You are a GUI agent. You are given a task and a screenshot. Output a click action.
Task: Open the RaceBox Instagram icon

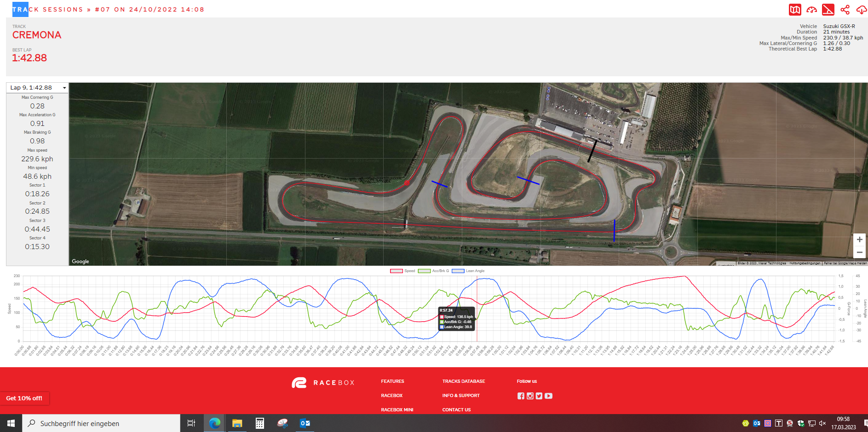[530, 396]
